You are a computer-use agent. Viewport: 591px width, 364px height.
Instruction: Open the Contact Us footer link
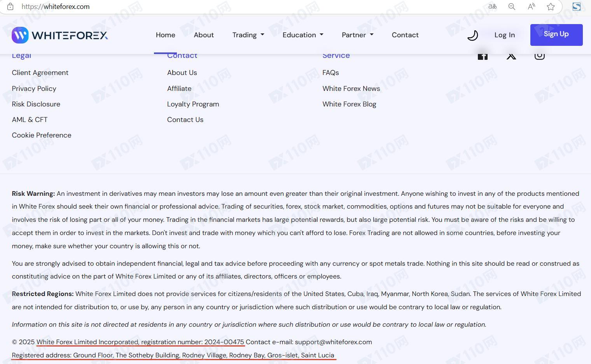(185, 120)
